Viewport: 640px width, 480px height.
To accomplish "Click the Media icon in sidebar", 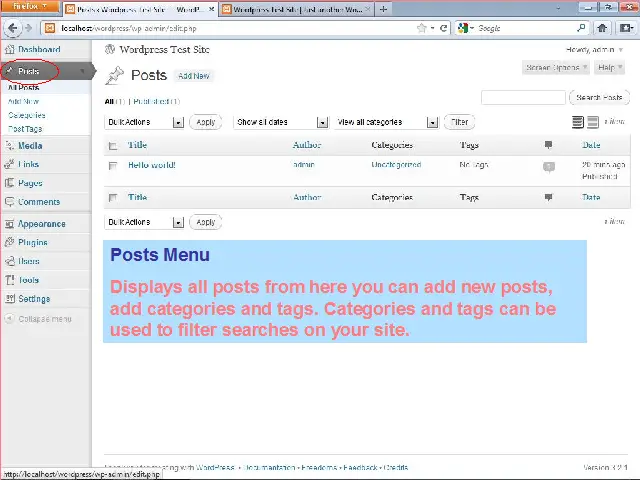I will click(x=9, y=146).
